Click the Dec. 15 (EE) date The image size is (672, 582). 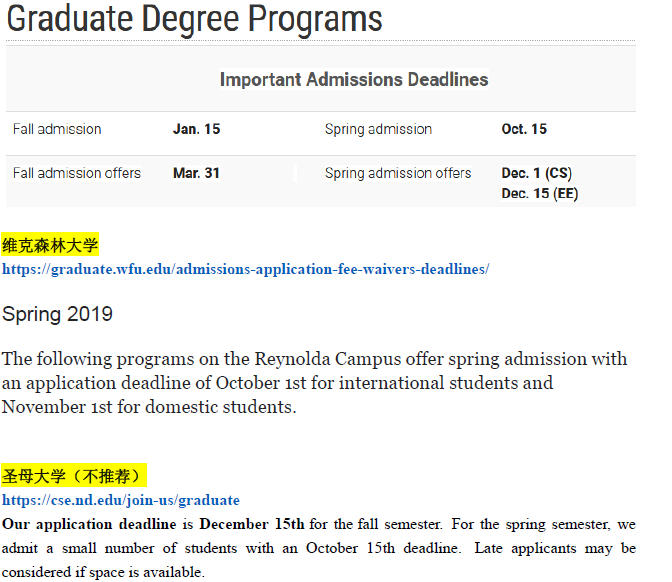[539, 194]
